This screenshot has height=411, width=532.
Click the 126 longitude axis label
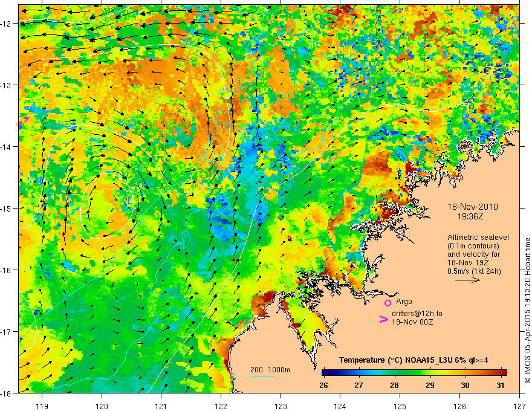pyautogui.click(x=459, y=406)
